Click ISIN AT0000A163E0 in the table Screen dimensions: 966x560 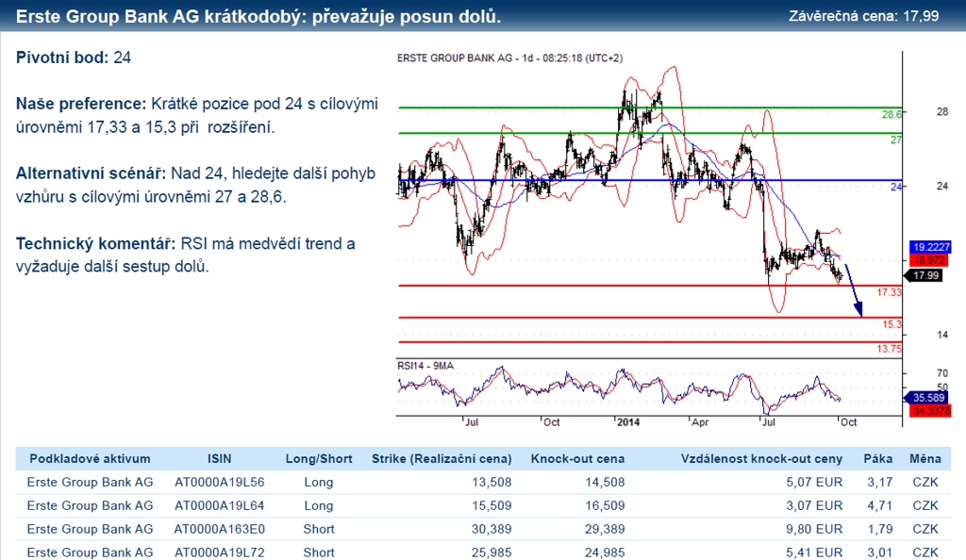(x=219, y=529)
